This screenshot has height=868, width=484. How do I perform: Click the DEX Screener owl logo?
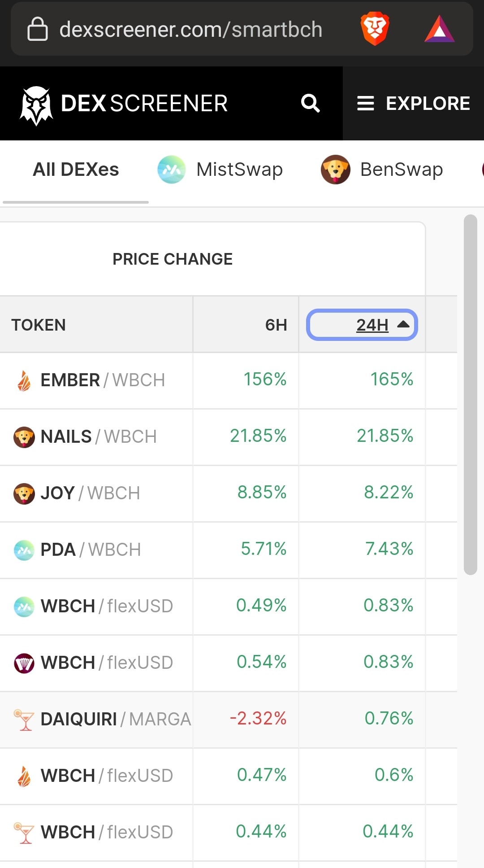pyautogui.click(x=36, y=105)
